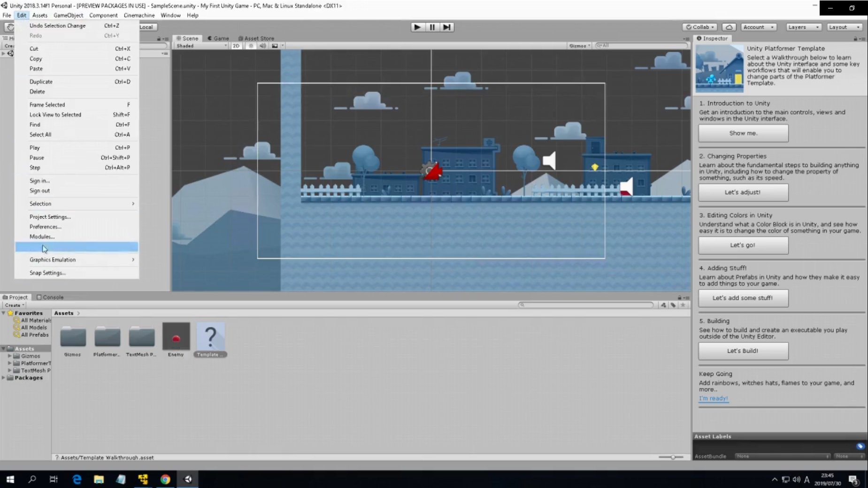Choose Project Settings... from Edit menu

point(77,217)
